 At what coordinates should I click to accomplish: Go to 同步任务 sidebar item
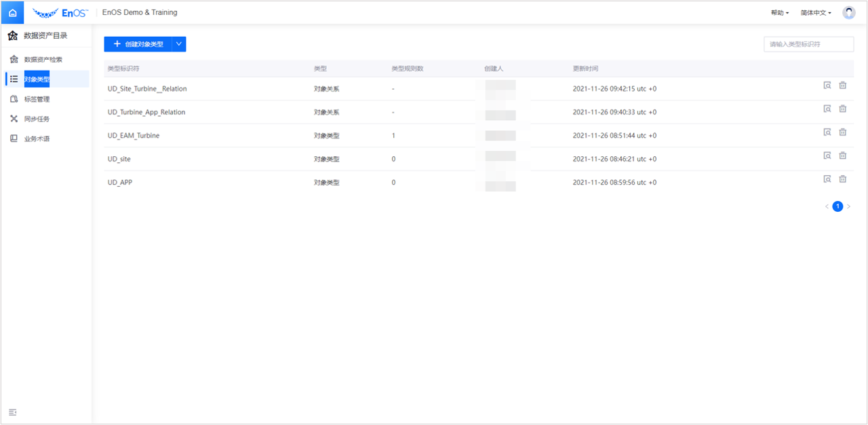[x=37, y=119]
